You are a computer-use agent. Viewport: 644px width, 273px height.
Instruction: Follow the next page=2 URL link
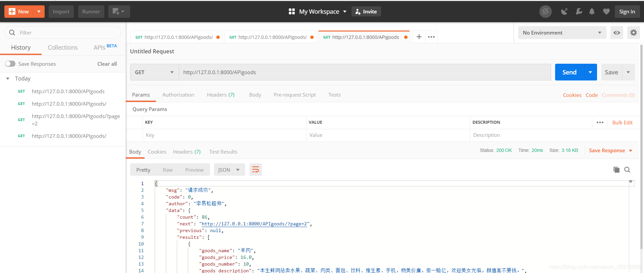[254, 224]
